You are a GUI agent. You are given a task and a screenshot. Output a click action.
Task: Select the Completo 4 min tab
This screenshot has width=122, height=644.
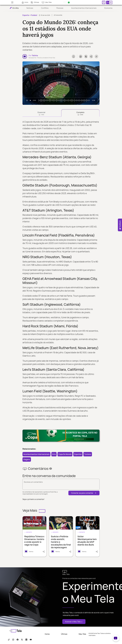click(80, 113)
